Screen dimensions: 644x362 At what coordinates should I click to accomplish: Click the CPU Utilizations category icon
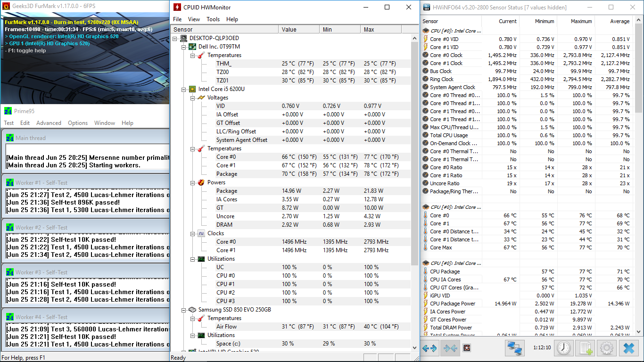point(201,259)
